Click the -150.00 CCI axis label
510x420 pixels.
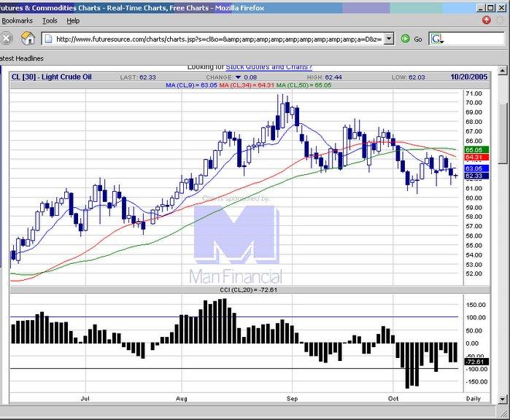point(476,381)
